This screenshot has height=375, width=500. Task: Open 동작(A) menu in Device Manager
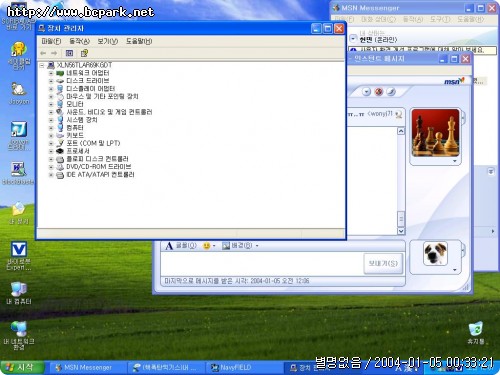(79, 41)
